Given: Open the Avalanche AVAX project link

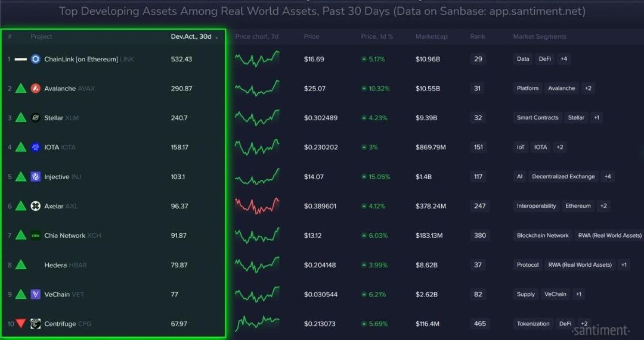Looking at the screenshot, I should click(69, 88).
